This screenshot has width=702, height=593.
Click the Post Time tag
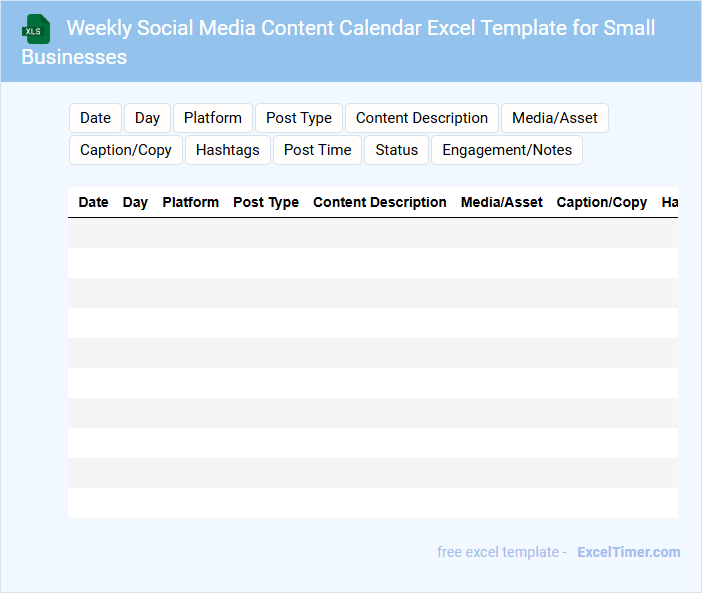[x=317, y=150]
